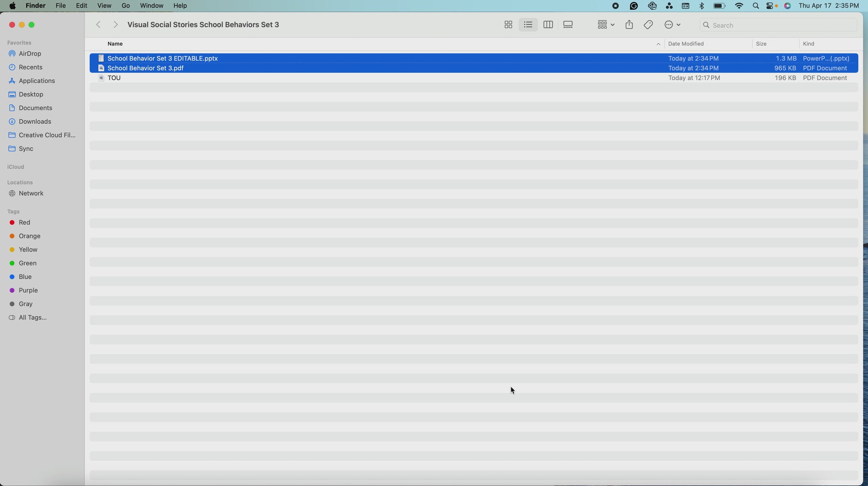Click the Share toolbar icon

tap(629, 25)
